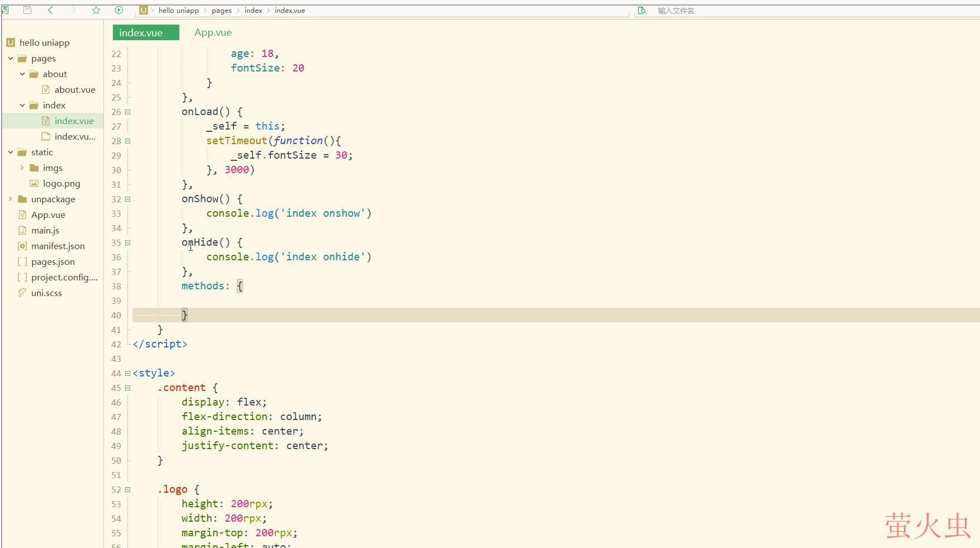Click the manifest.json gear file icon
The width and height of the screenshot is (980, 548).
[x=22, y=246]
